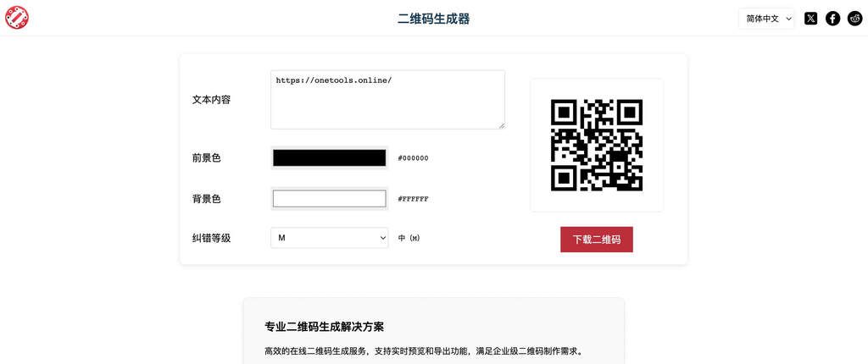
Task: Click the 前景色 field label
Action: tap(207, 157)
